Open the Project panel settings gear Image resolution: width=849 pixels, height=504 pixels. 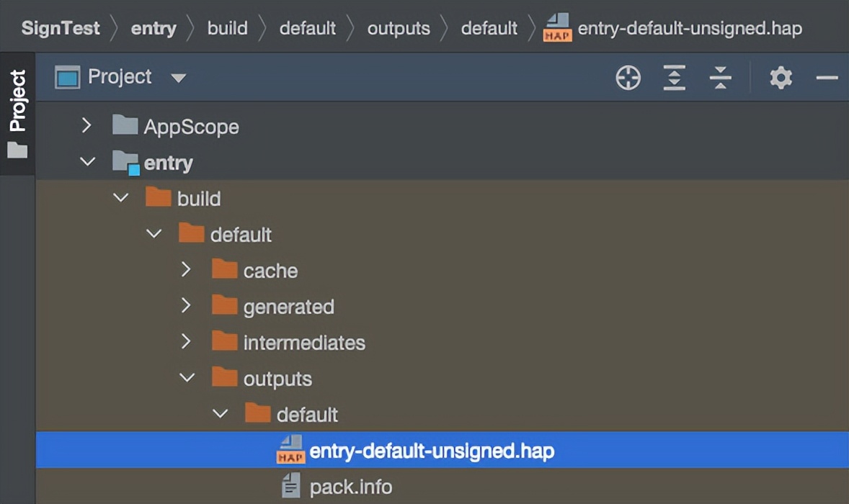click(781, 78)
